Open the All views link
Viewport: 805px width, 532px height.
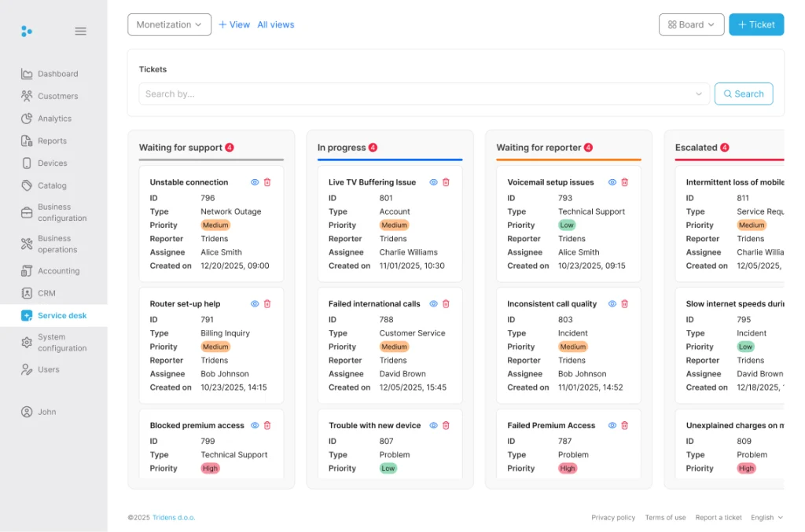pos(276,24)
